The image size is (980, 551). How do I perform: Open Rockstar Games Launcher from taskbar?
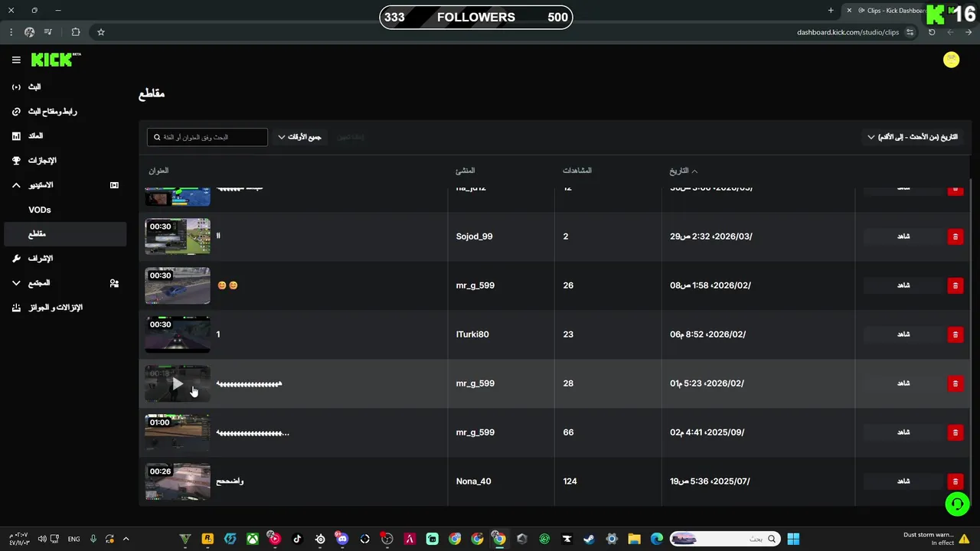(207, 539)
